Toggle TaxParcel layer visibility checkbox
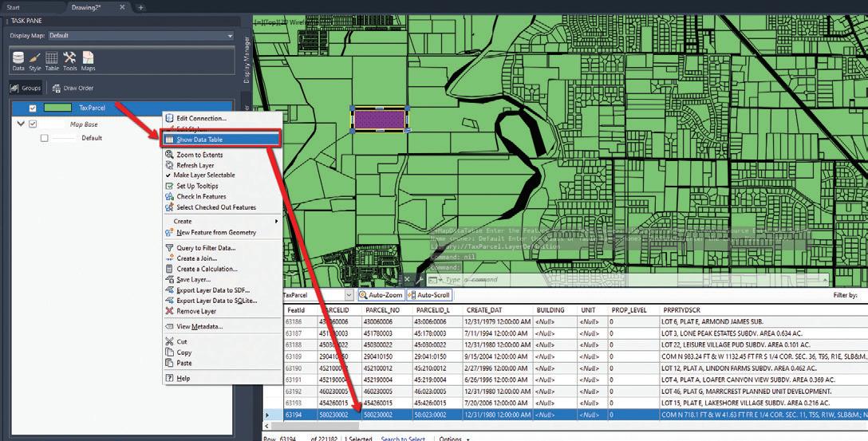 click(33, 108)
